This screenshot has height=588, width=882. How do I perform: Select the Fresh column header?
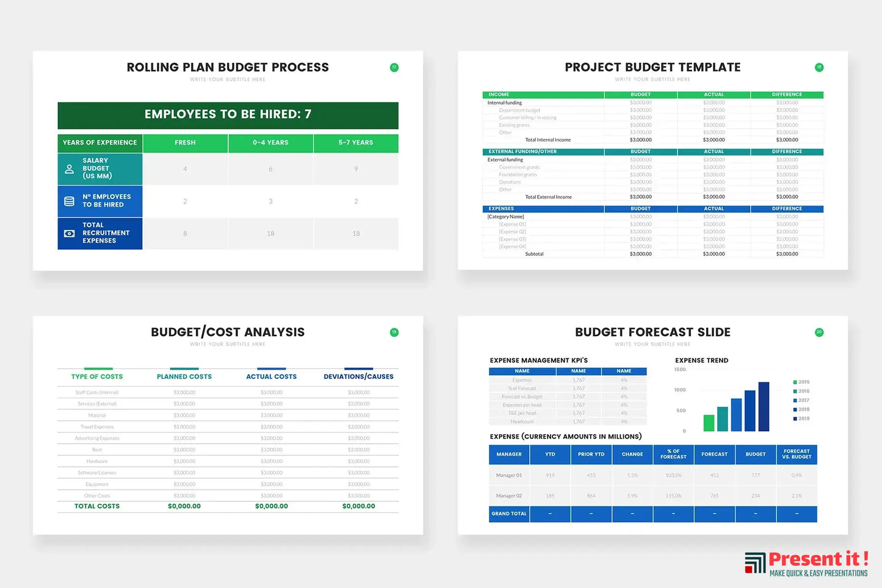pos(185,143)
